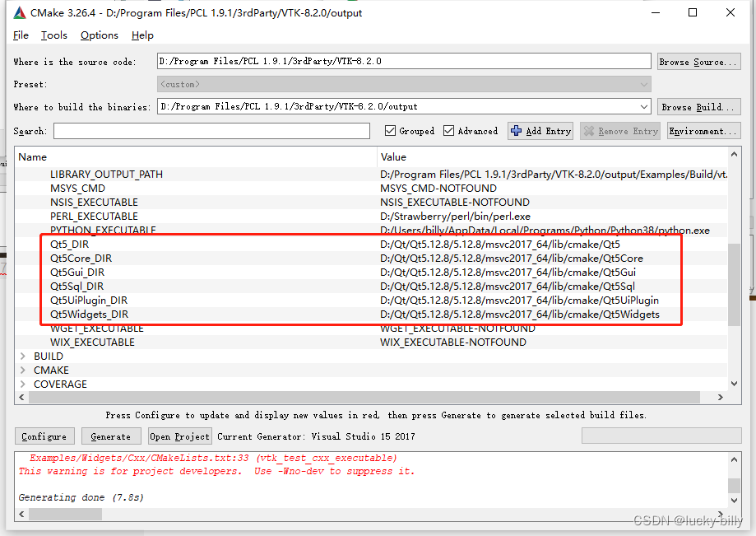The width and height of the screenshot is (756, 536).
Task: Expand the CMAKE group
Action: pyautogui.click(x=23, y=370)
